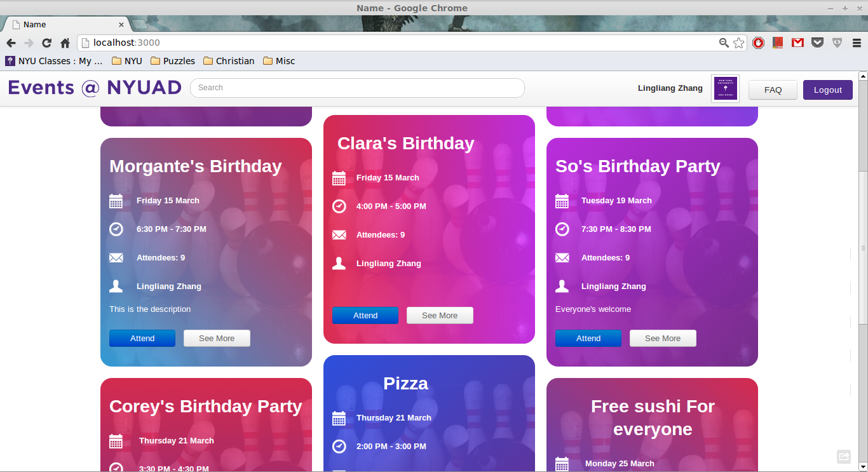Open the Gmail extension icon

click(797, 43)
